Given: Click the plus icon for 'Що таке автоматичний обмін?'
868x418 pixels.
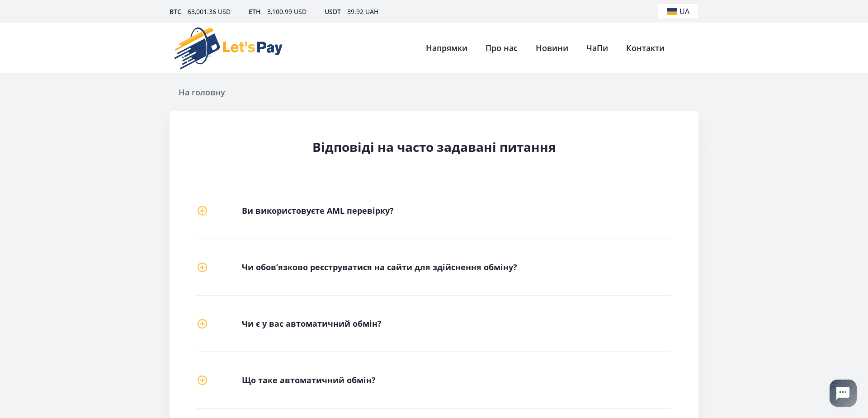Looking at the screenshot, I should [202, 380].
